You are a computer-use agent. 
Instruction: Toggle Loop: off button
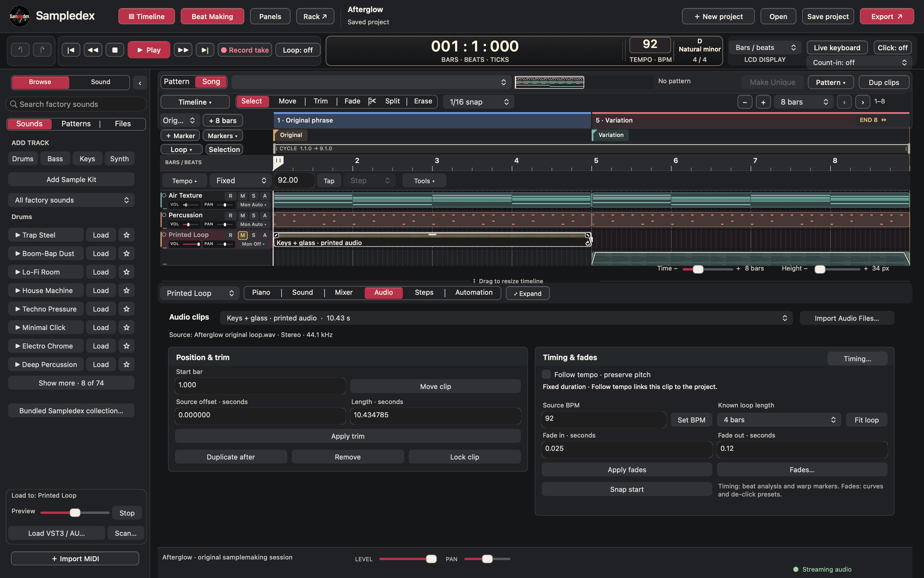click(x=297, y=50)
